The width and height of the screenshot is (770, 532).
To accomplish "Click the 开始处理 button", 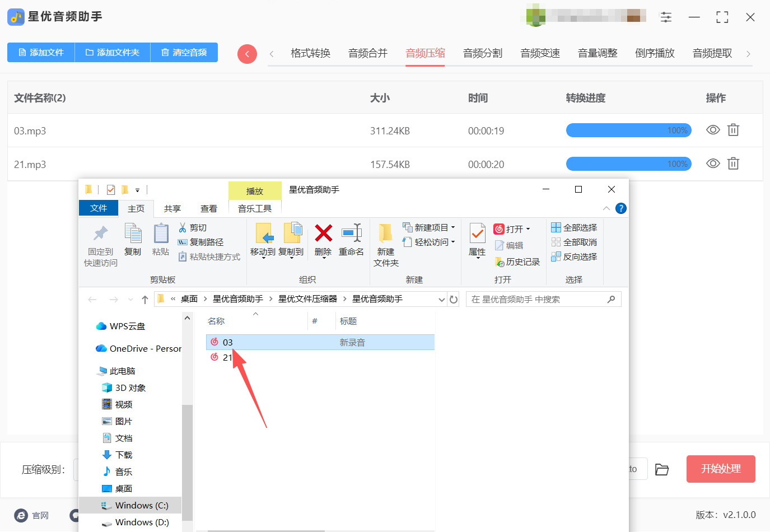I will pyautogui.click(x=721, y=469).
